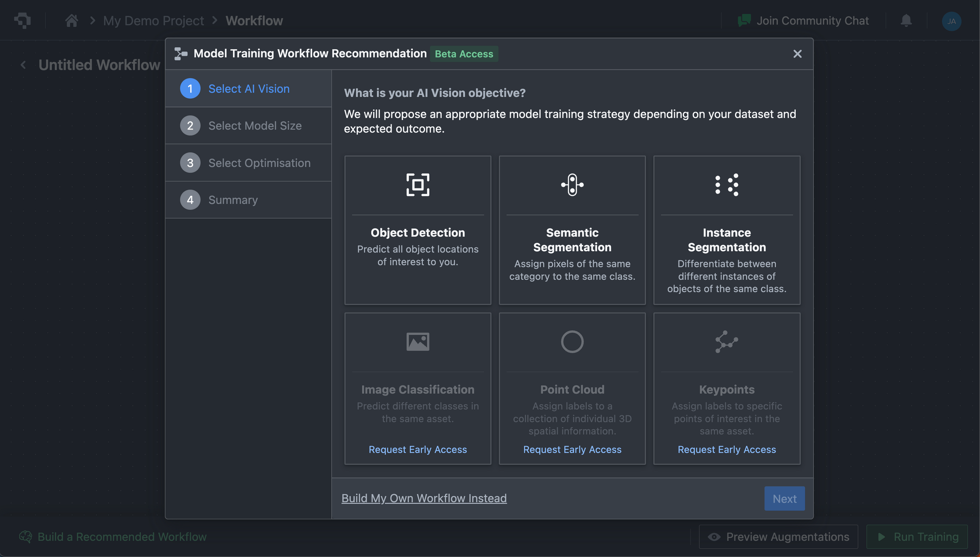Click the Instance Segmentation dots icon

(x=726, y=185)
